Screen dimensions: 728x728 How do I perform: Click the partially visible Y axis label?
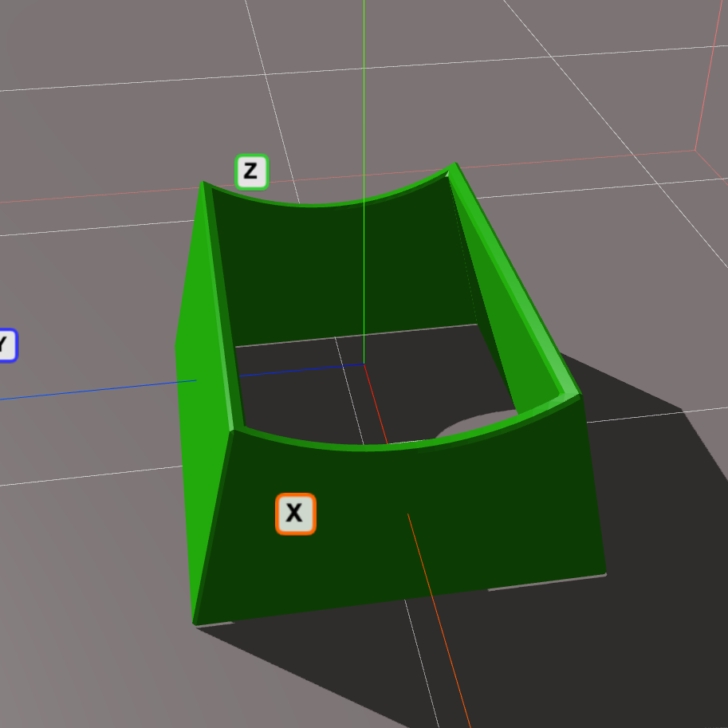(x=6, y=346)
